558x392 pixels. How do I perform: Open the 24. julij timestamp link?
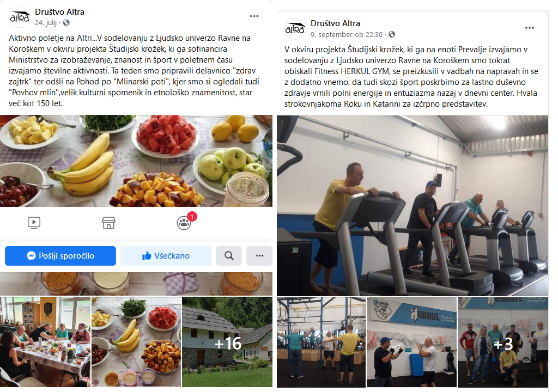coord(46,23)
